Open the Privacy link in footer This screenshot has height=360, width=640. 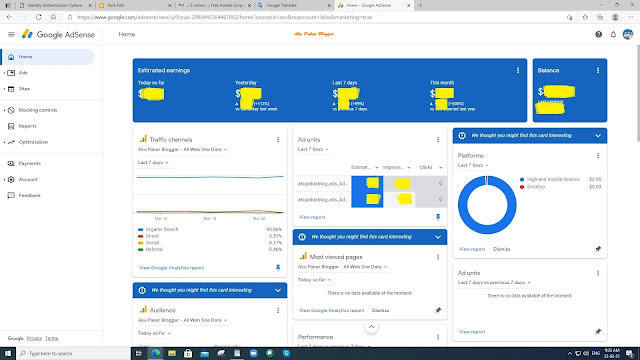point(34,338)
